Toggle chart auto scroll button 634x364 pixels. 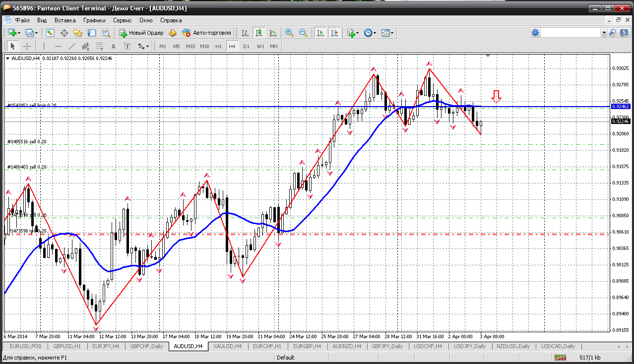coord(320,33)
